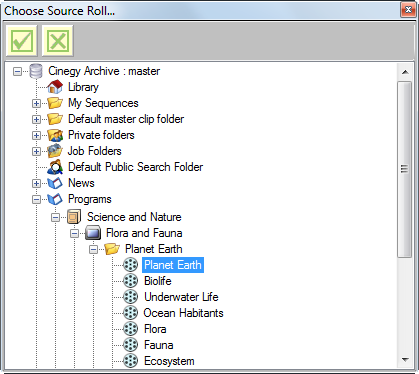Click the My Sequences folder icon
The height and width of the screenshot is (374, 419).
[55, 103]
